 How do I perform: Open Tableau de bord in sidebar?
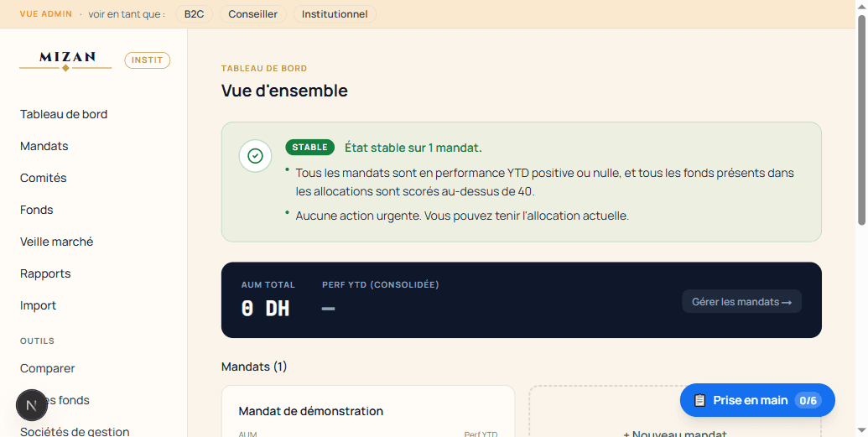[64, 114]
